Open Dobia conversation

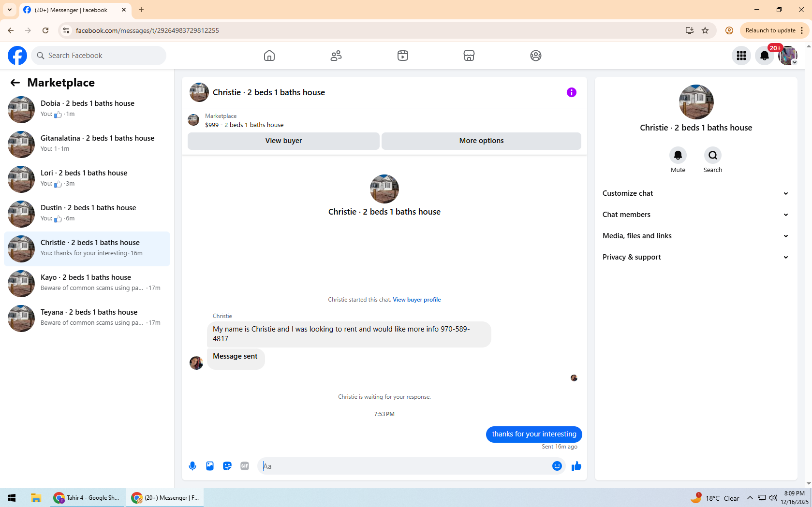click(87, 110)
